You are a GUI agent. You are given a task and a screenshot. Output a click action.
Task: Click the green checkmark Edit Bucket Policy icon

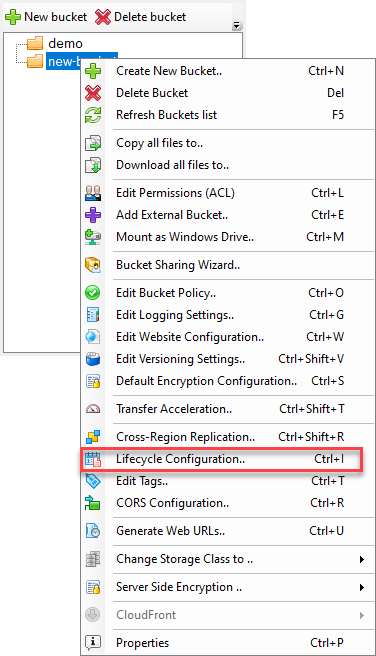tap(93, 293)
